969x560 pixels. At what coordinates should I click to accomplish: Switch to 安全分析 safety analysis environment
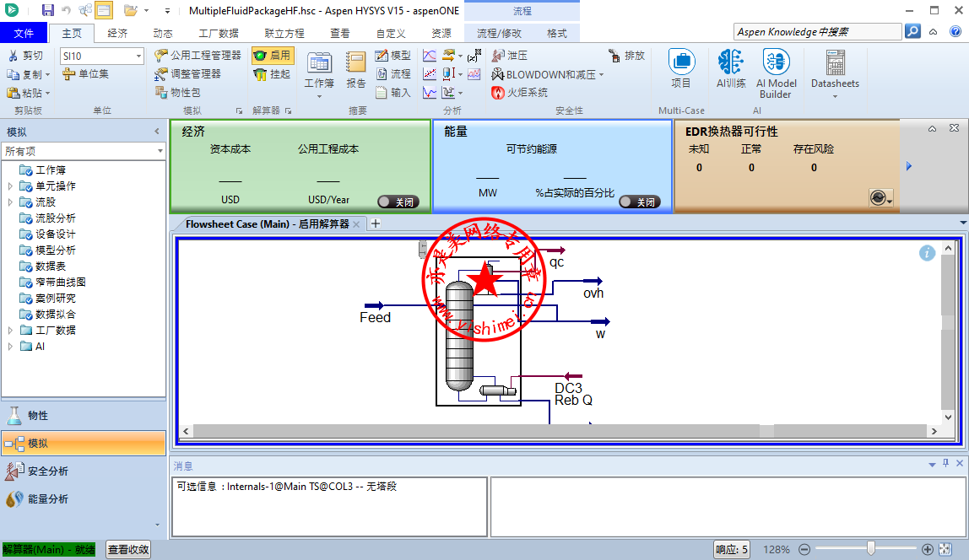(84, 471)
